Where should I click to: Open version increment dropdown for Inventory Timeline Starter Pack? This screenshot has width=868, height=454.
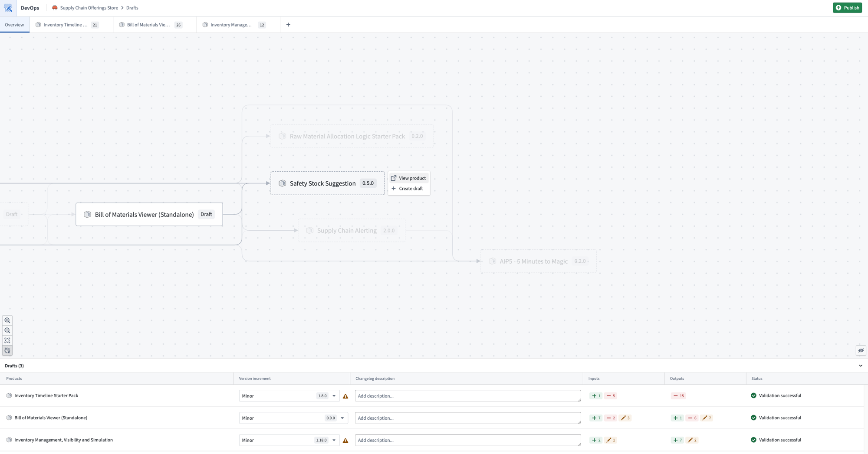click(x=289, y=396)
